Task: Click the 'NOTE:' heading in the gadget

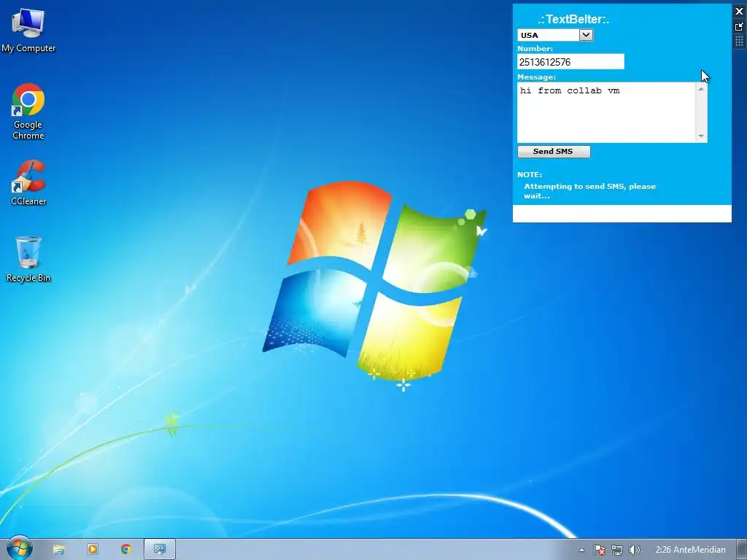Action: (x=530, y=175)
